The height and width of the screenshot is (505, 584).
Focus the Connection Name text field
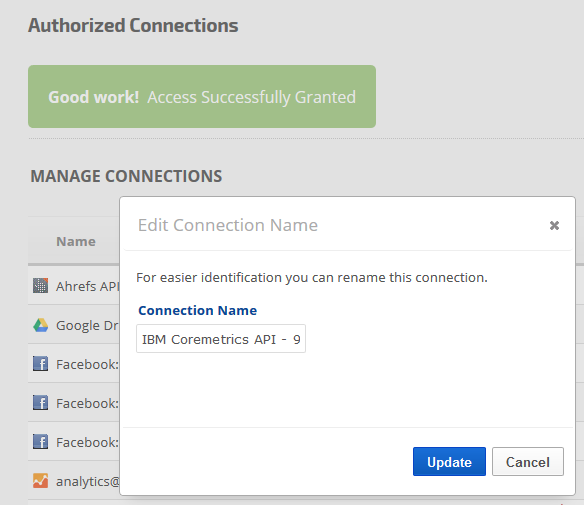click(221, 339)
